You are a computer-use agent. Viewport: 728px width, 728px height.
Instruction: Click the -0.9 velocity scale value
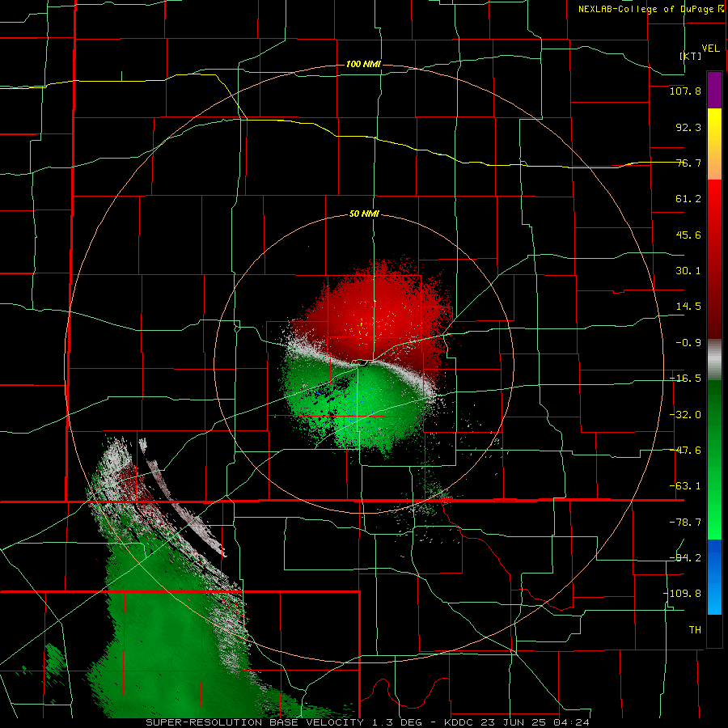(688, 343)
